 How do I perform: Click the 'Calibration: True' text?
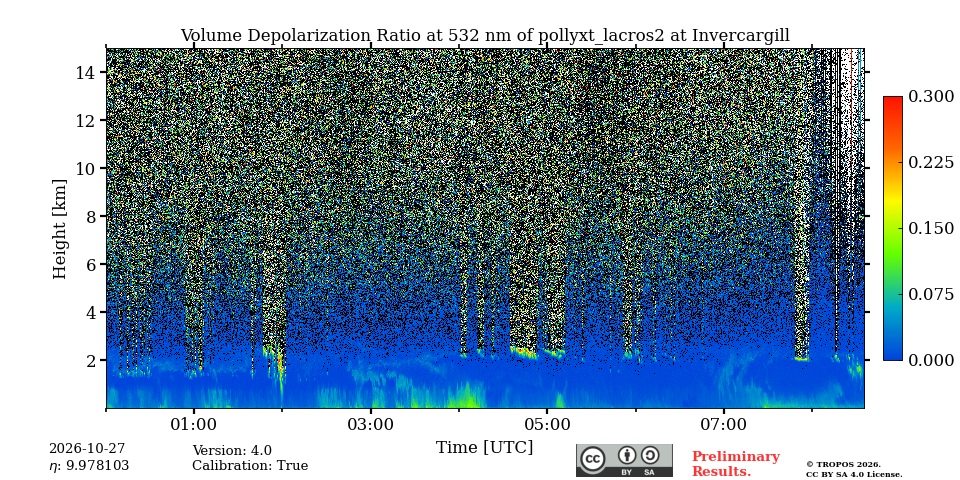tap(250, 466)
